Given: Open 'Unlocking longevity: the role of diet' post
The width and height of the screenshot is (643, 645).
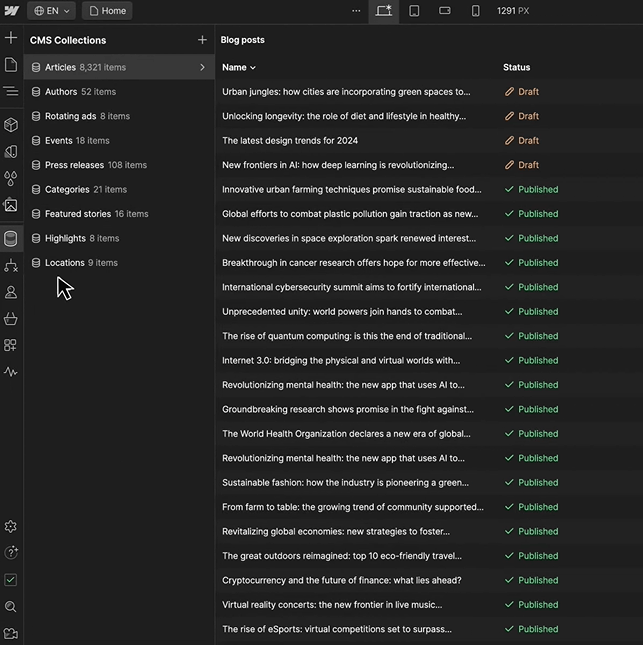Looking at the screenshot, I should (x=344, y=116).
